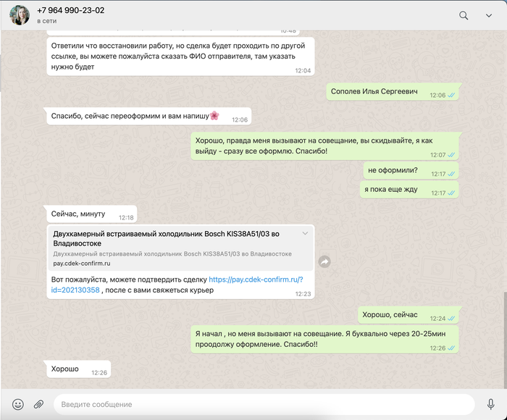
Task: Click the forward arrow beside link preview
Action: (325, 261)
